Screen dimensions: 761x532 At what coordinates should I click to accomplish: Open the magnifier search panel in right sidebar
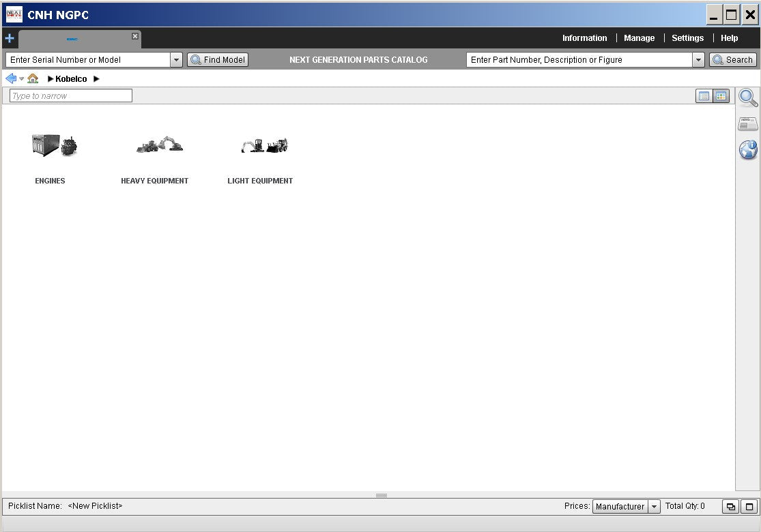pos(748,98)
